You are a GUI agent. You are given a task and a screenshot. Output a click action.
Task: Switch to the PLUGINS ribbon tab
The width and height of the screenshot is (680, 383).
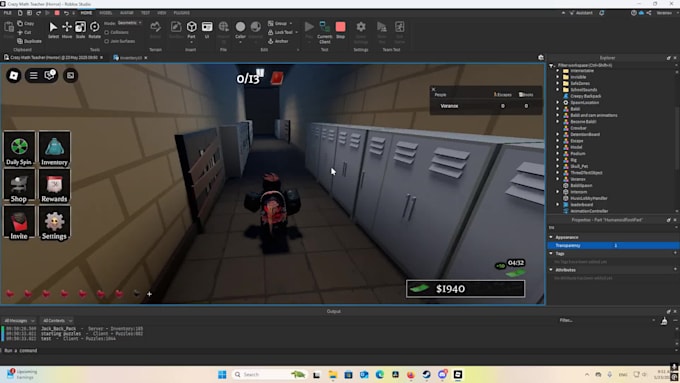pos(182,13)
